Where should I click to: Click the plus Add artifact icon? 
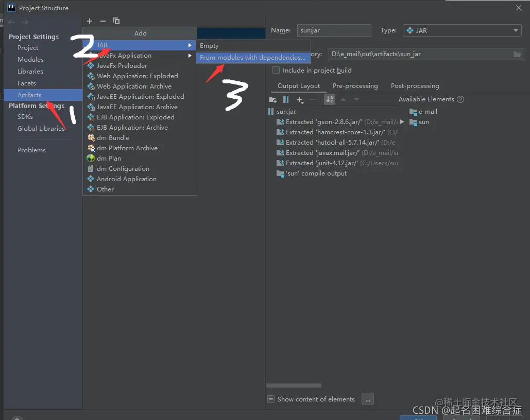click(x=90, y=21)
